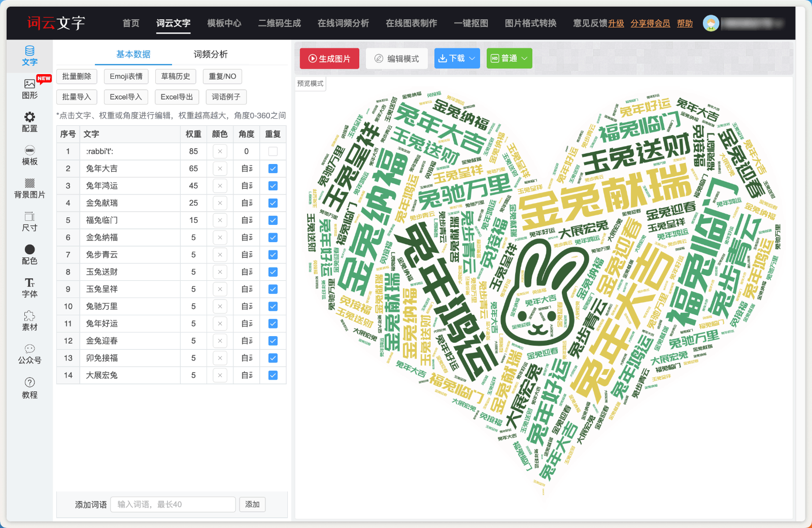Open the angle selector for 兔年鸿运
The height and width of the screenshot is (528, 812).
point(247,186)
